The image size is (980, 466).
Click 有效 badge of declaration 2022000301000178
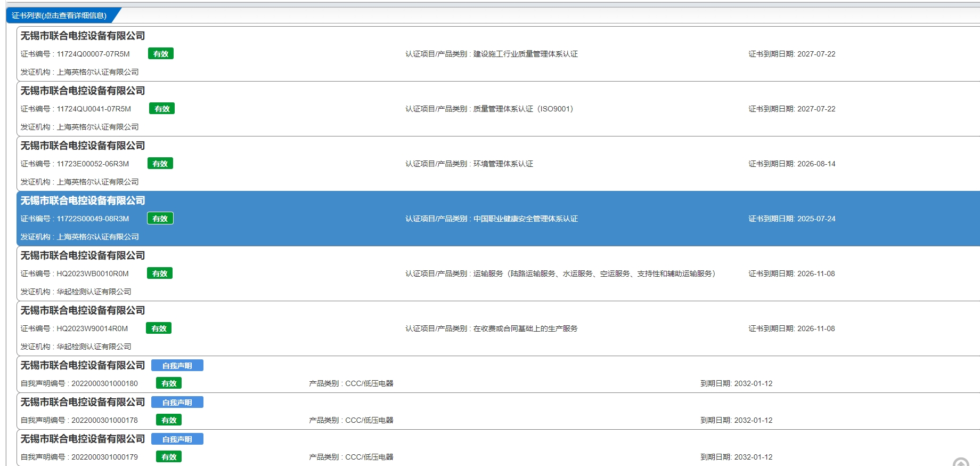point(169,420)
